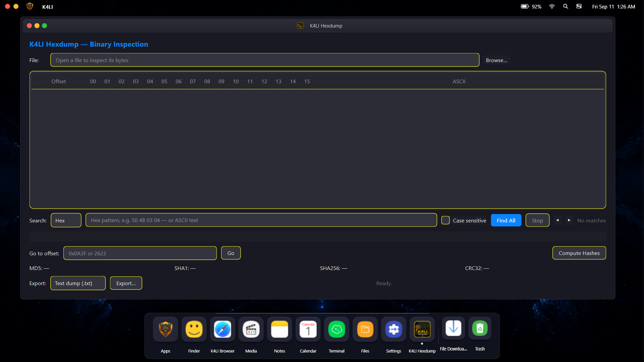Jump to next match arrow

coord(569,220)
